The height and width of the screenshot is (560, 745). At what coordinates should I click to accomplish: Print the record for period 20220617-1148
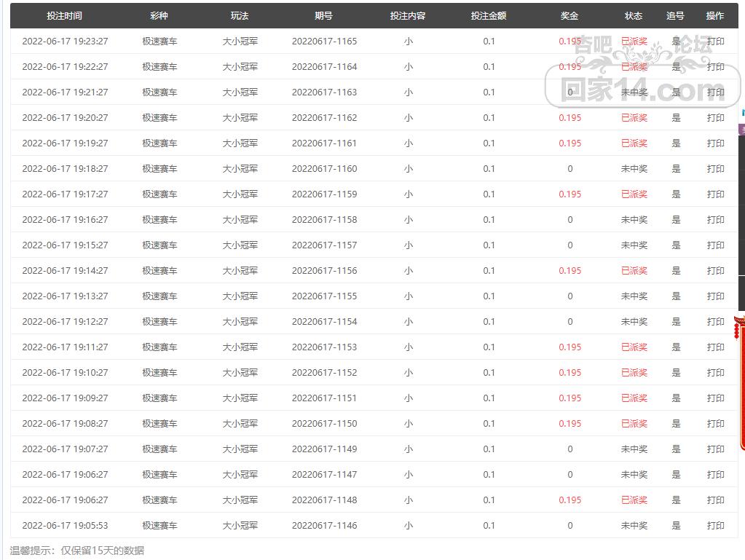pyautogui.click(x=715, y=500)
